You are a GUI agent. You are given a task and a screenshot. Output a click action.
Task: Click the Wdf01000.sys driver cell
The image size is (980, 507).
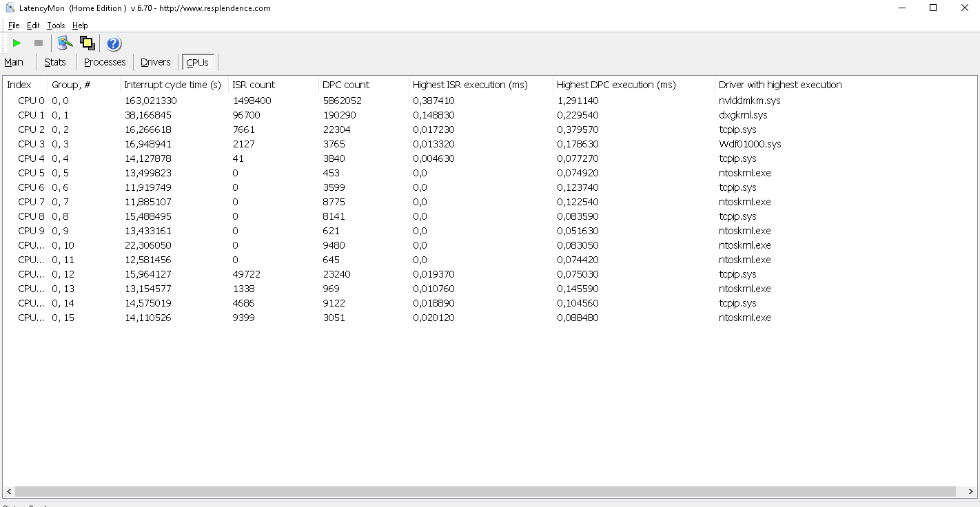pos(750,144)
